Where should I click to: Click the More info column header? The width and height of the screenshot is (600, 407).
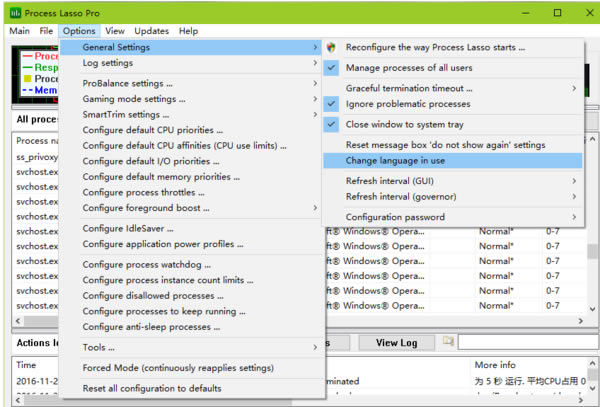pyautogui.click(x=495, y=365)
